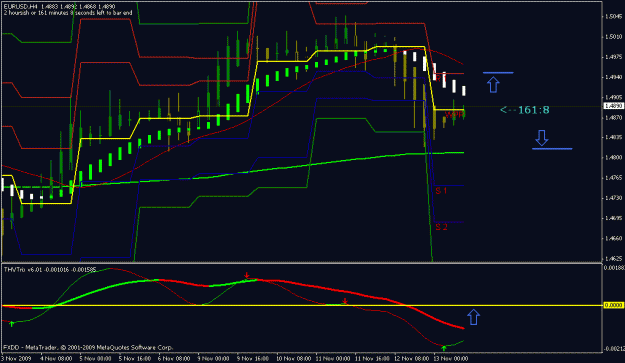Click the 1.4660 price scale value
The height and width of the screenshot is (363, 625).
click(613, 238)
